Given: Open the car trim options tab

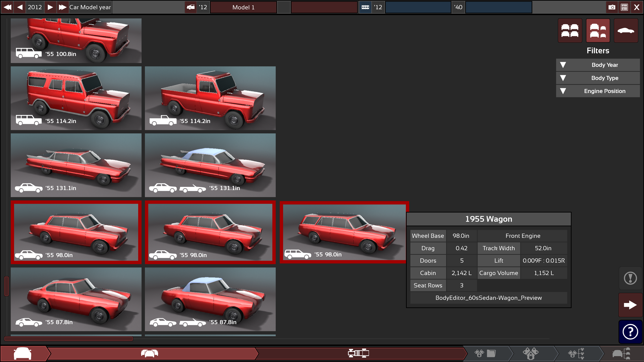Looking at the screenshot, I should pyautogui.click(x=621, y=353).
